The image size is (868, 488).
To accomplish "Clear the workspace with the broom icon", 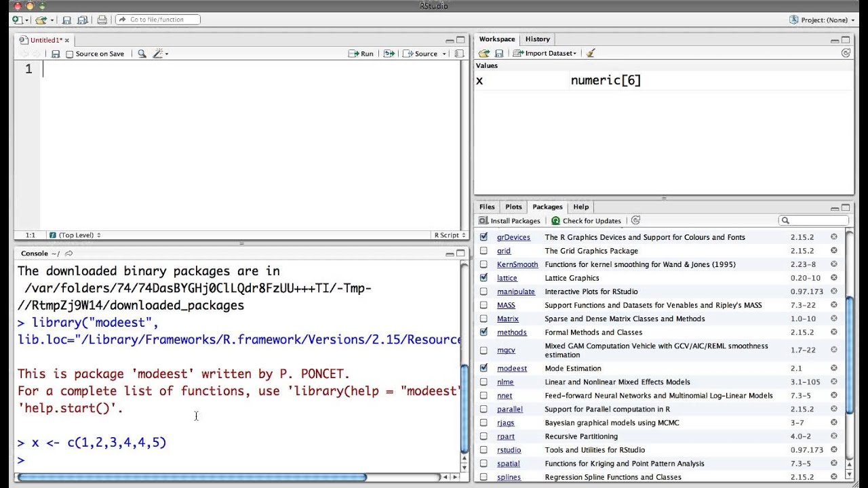I will pyautogui.click(x=591, y=53).
